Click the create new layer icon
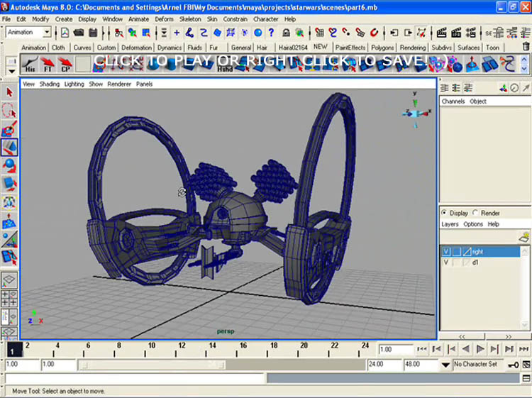This screenshot has height=398, width=532. (524, 237)
